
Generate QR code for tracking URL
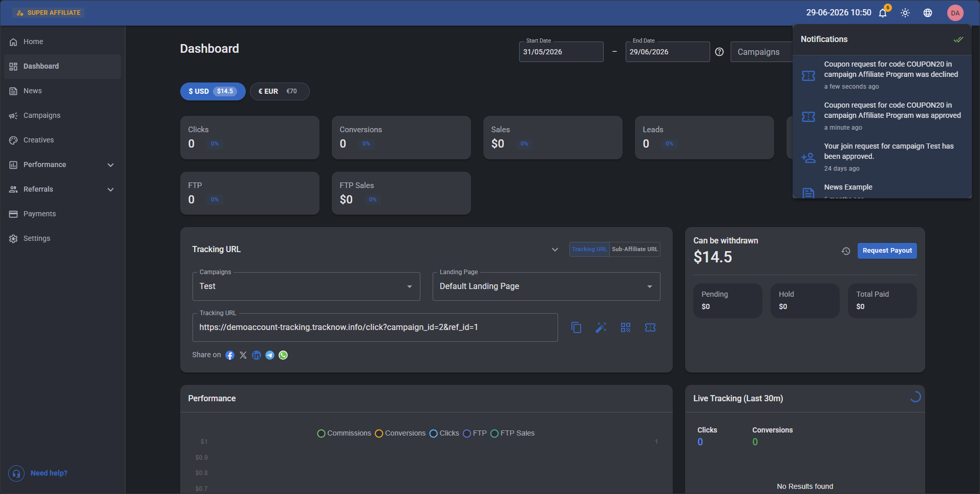(626, 327)
